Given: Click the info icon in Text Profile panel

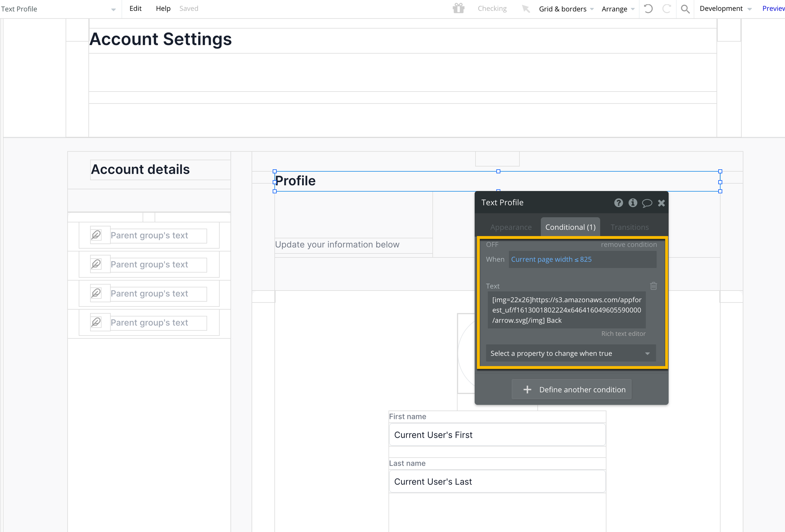Looking at the screenshot, I should 633,203.
